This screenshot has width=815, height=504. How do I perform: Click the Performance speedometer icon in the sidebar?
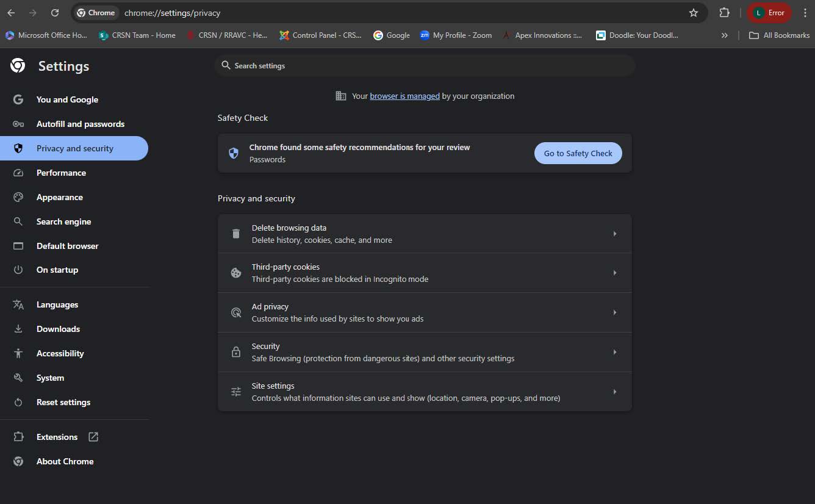18,173
